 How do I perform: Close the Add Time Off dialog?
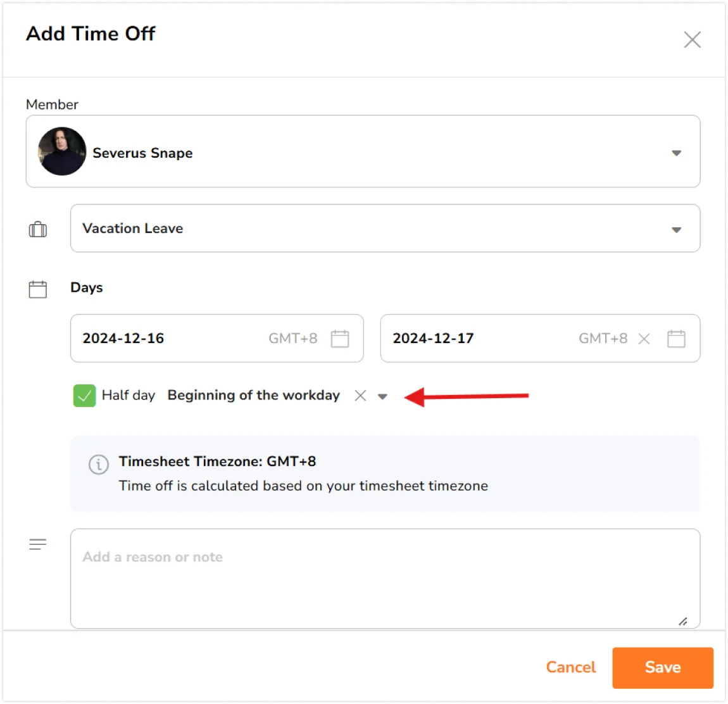tap(692, 40)
